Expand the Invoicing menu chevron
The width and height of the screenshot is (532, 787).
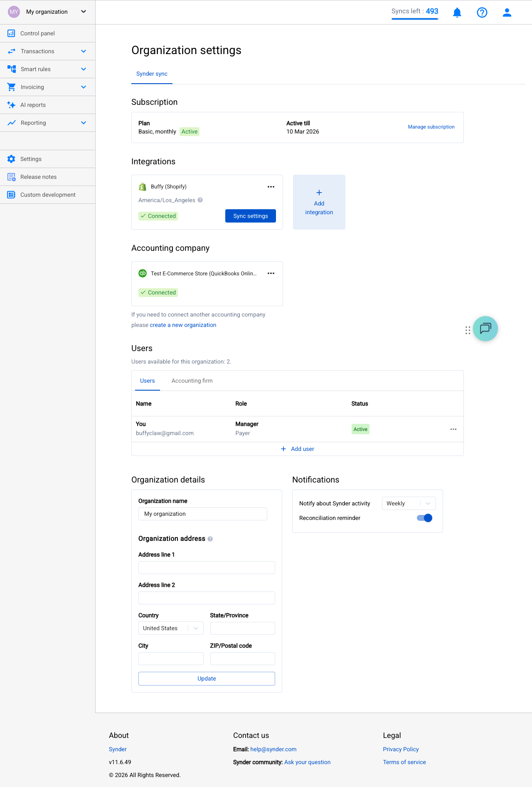coord(84,87)
